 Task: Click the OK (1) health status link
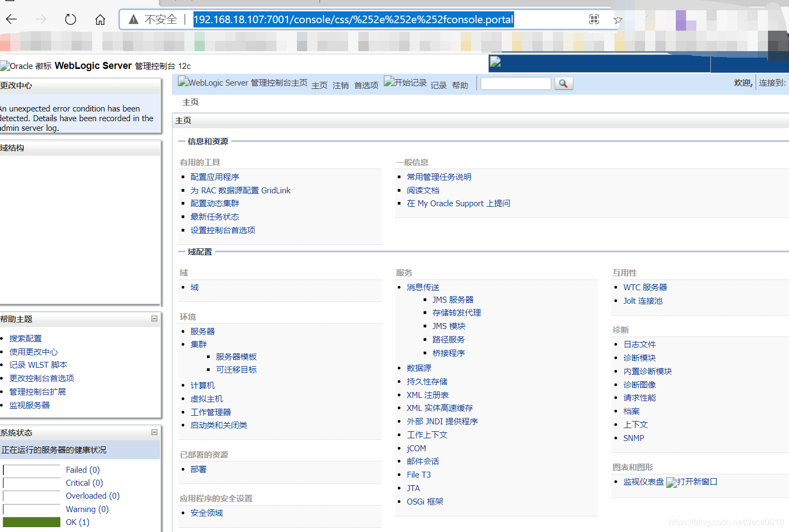click(78, 522)
